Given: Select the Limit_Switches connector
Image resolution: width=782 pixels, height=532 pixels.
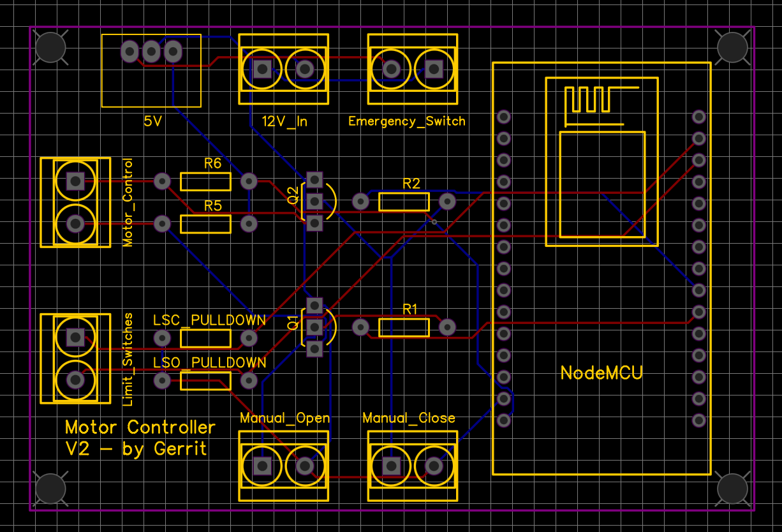Looking at the screenshot, I should (x=75, y=359).
